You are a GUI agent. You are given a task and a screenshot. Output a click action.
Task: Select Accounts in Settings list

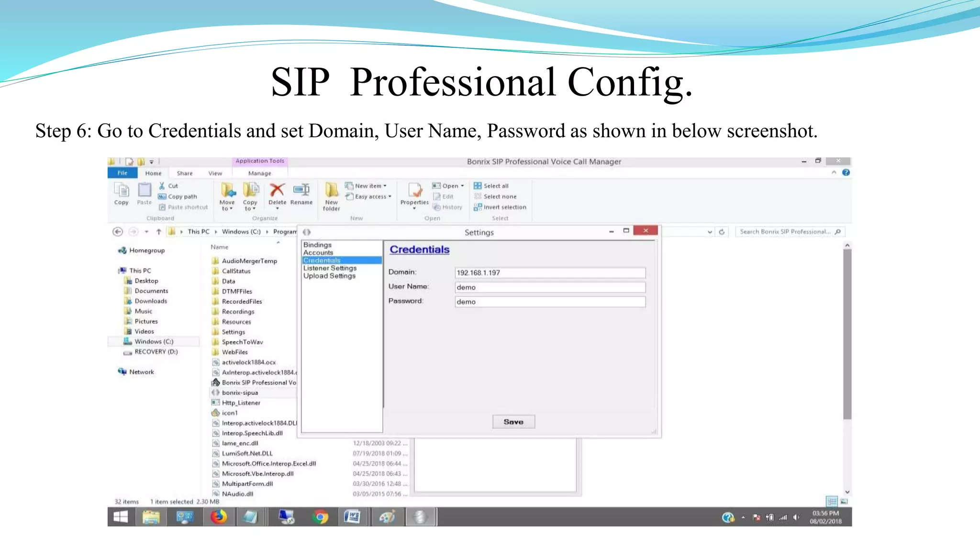click(x=318, y=253)
